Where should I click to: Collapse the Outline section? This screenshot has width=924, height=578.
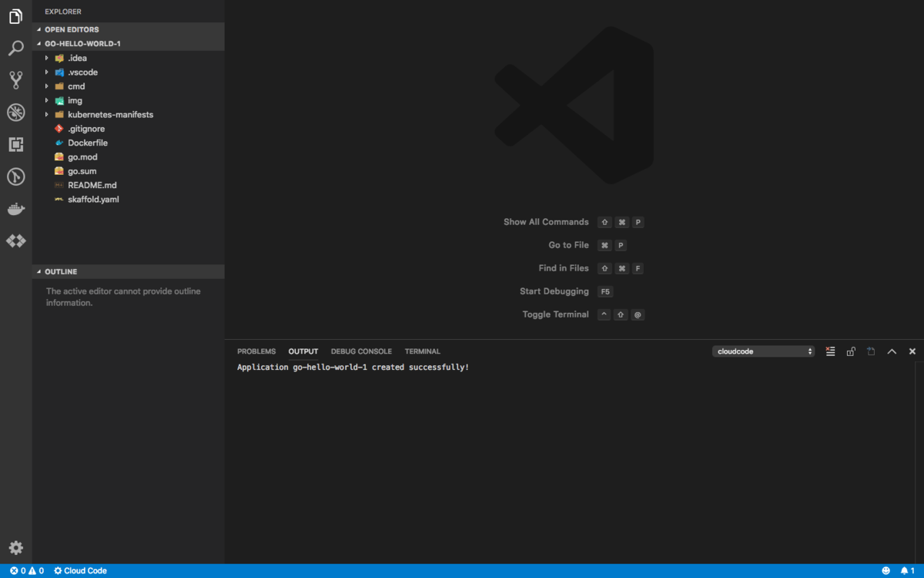coord(129,271)
